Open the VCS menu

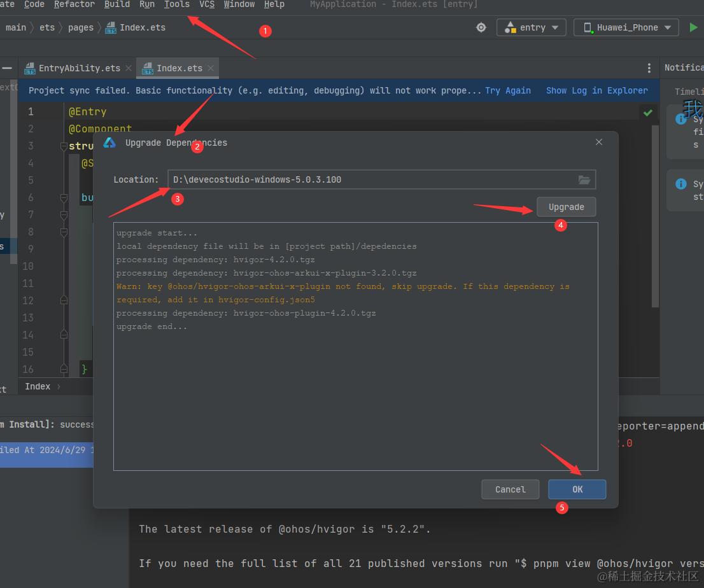click(x=206, y=4)
